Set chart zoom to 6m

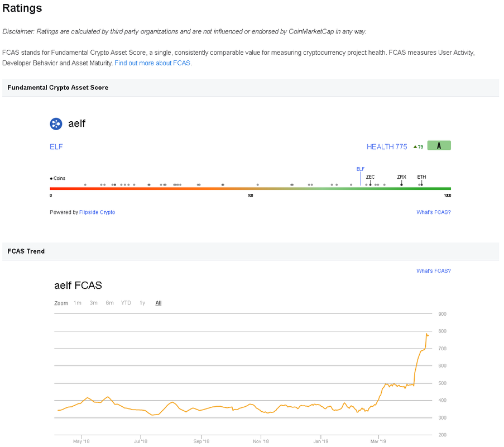(x=109, y=303)
